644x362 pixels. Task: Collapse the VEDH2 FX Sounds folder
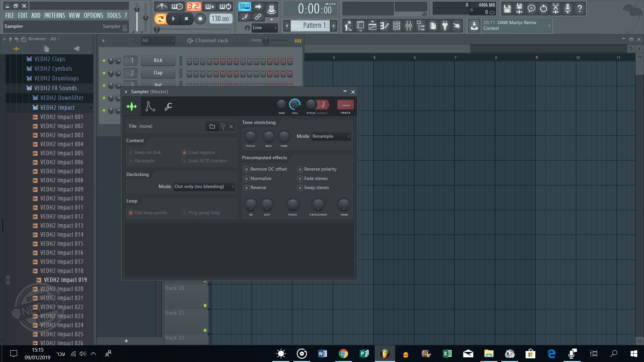[x=55, y=88]
